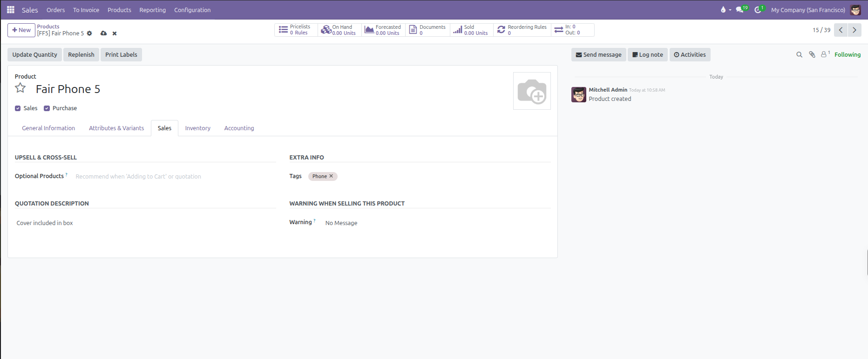Open In/Out moves stat button
Screen dimensions: 868x359
[572, 30]
